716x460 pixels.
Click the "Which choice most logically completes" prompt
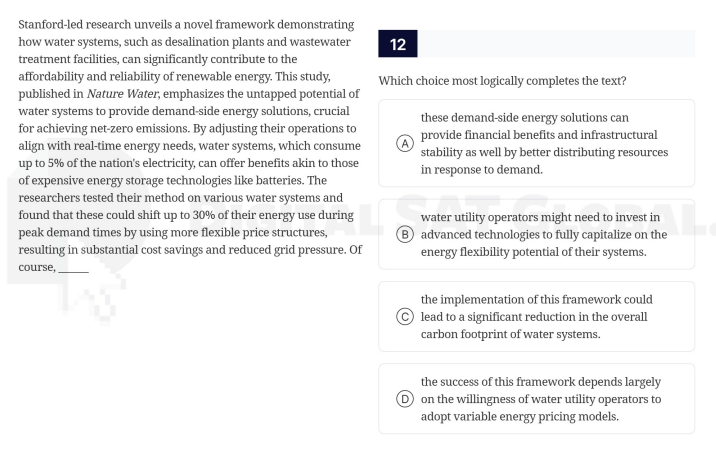[x=509, y=80]
